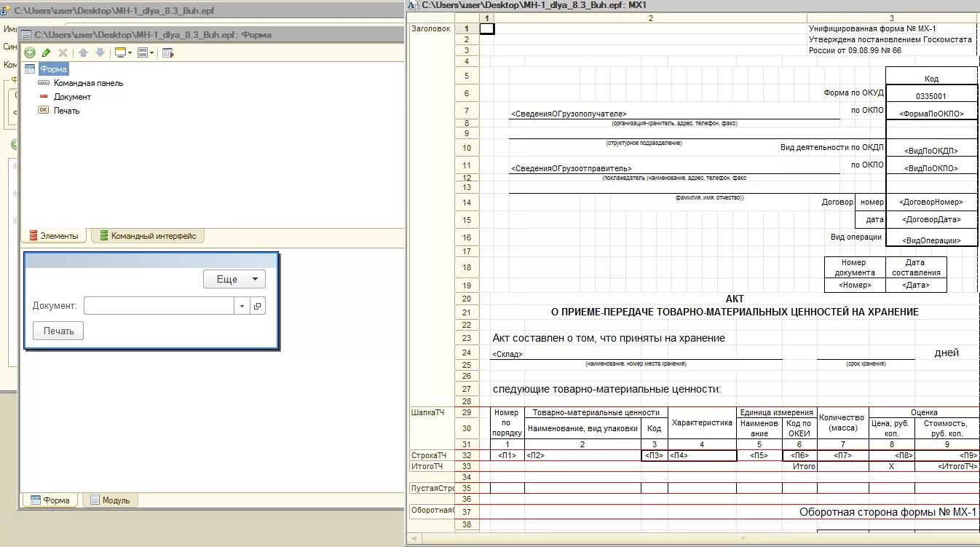Open the form layout dropdown in form toolbar
Image resolution: width=980 pixels, height=547 pixels.
tap(146, 52)
